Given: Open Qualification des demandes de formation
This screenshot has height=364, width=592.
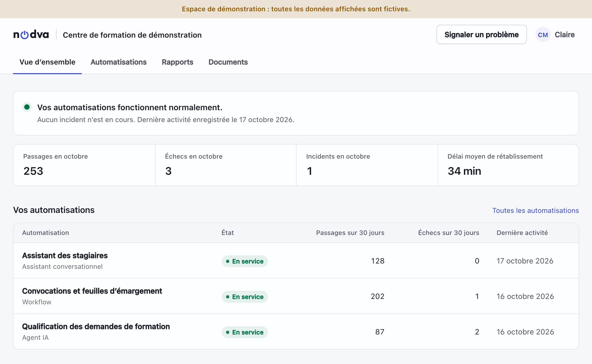Looking at the screenshot, I should tap(96, 326).
